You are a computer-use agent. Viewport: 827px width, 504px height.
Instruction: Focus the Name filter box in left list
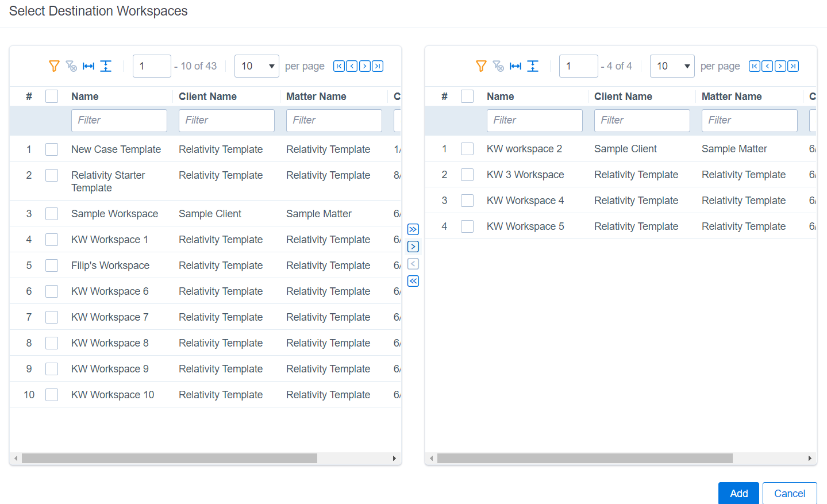119,120
